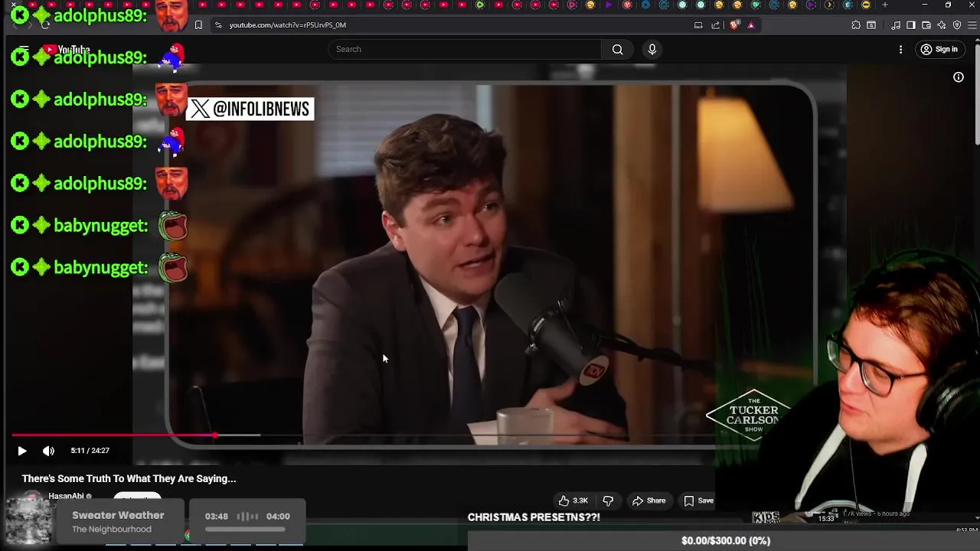Click the song progress bar in the music widget
The image size is (980, 551).
tap(245, 529)
